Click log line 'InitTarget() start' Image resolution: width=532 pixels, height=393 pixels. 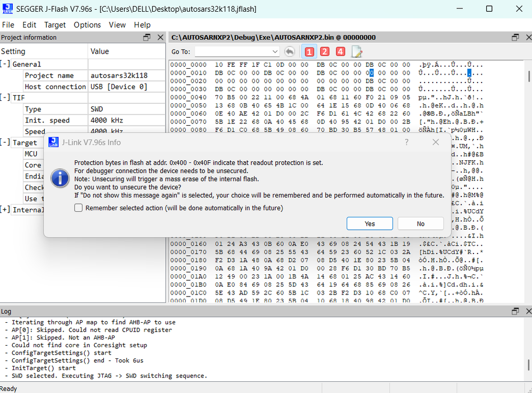pyautogui.click(x=44, y=368)
